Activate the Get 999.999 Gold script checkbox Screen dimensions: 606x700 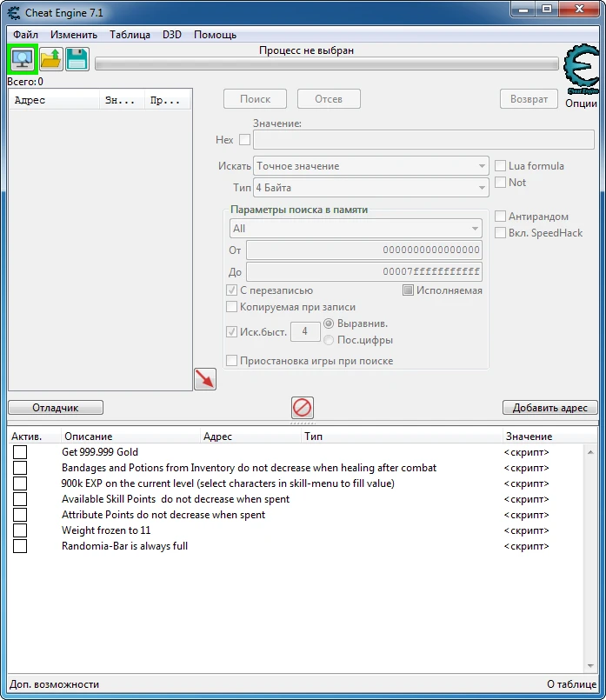point(20,452)
